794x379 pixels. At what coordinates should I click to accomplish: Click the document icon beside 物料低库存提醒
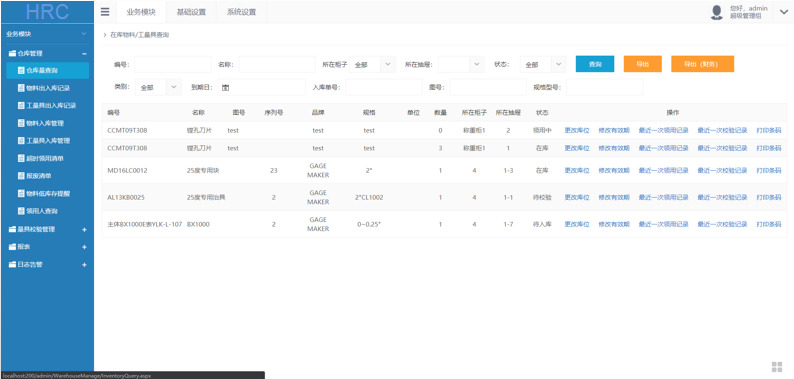tap(21, 193)
